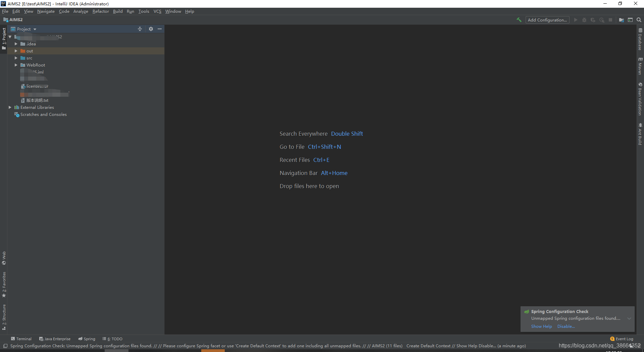Viewport: 644px width, 352px height.
Task: Open the Maven tool window tab
Action: pyautogui.click(x=640, y=66)
